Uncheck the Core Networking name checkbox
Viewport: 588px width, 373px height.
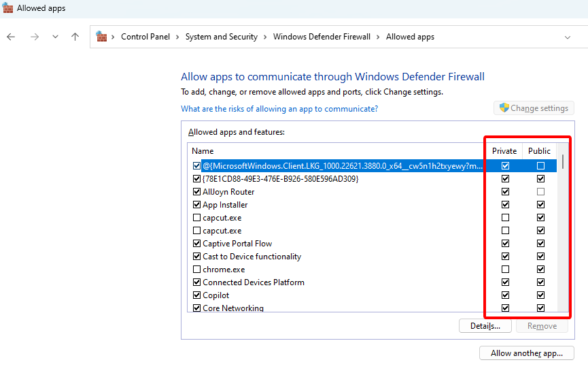coord(196,308)
